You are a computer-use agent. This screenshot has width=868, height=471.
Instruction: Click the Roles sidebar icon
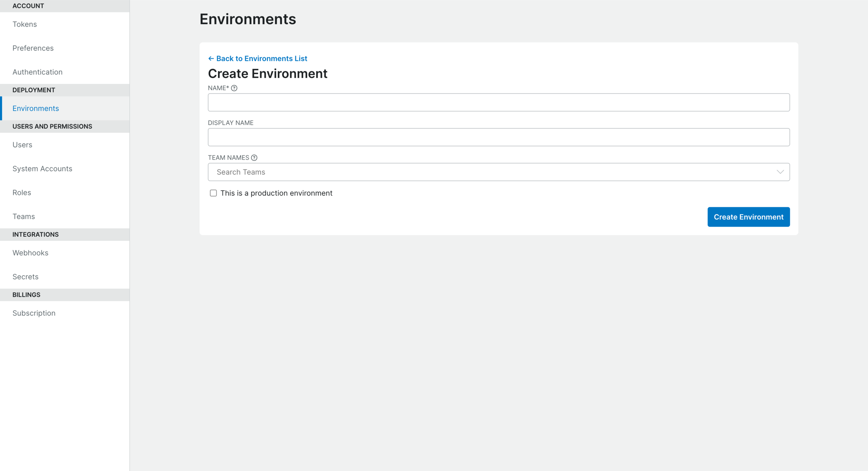(x=21, y=192)
